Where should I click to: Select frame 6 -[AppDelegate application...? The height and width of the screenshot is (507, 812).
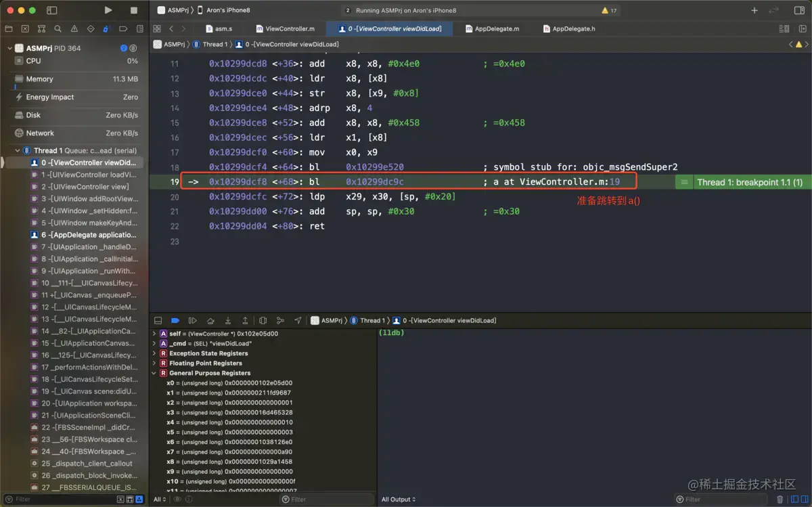click(84, 235)
